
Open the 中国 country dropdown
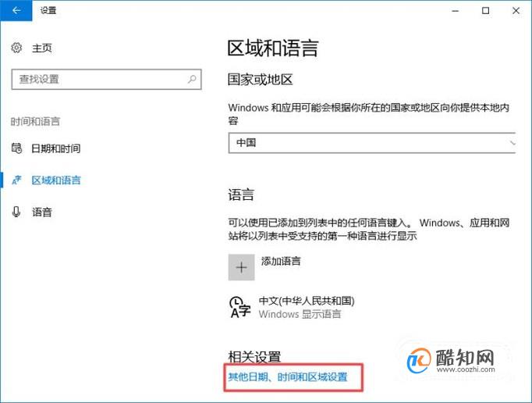click(x=372, y=143)
